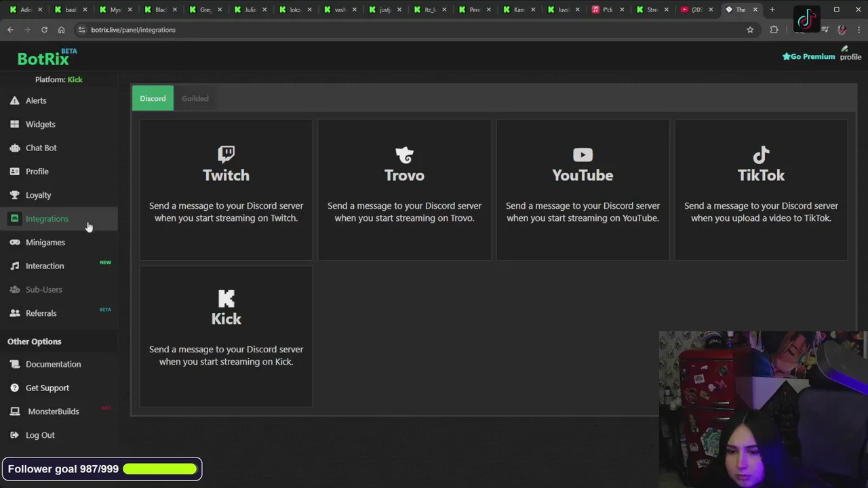The height and width of the screenshot is (488, 868).
Task: Switch to the 'Adin' browser tab
Action: (x=25, y=9)
